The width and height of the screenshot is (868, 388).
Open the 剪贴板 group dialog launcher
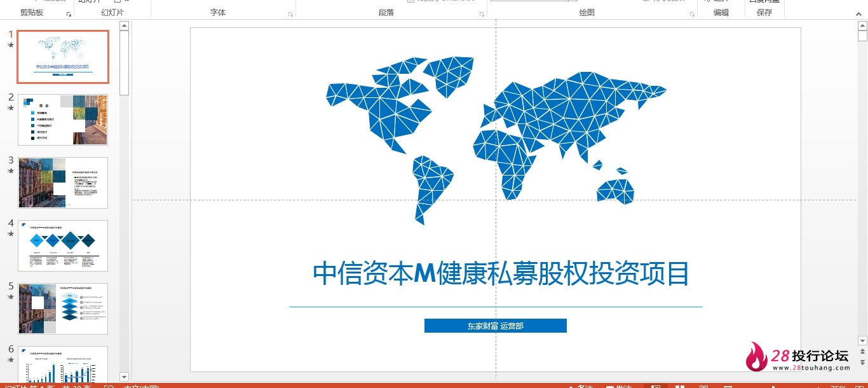(69, 13)
